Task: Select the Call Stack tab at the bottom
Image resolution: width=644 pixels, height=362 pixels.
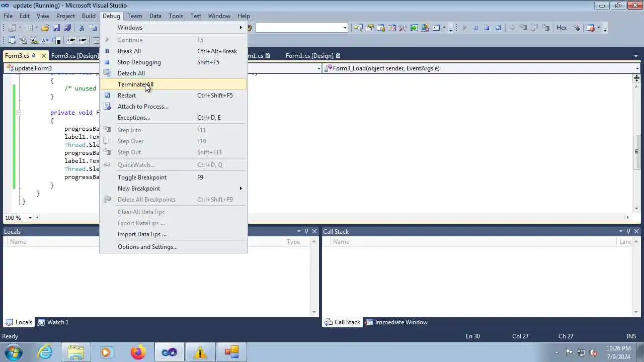Action: [343, 322]
